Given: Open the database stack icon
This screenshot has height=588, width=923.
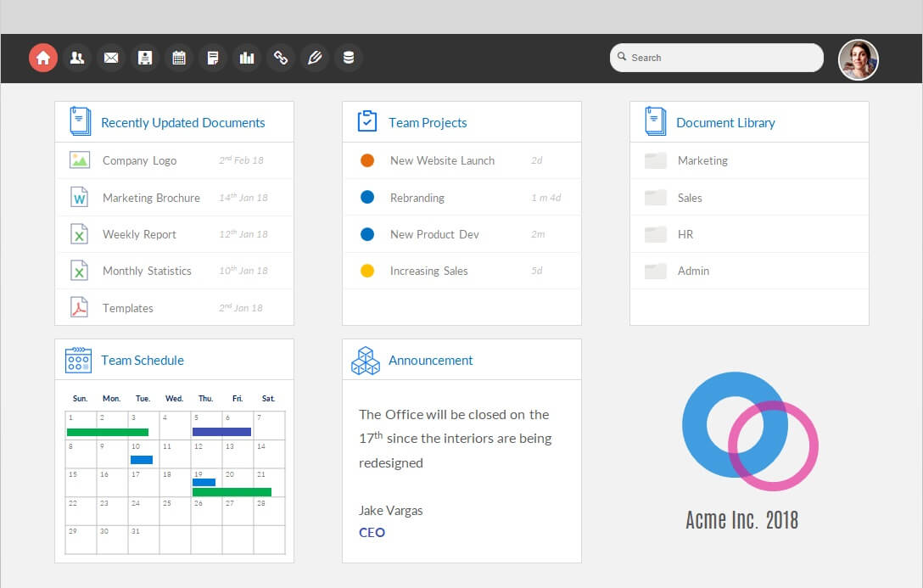Looking at the screenshot, I should coord(349,58).
